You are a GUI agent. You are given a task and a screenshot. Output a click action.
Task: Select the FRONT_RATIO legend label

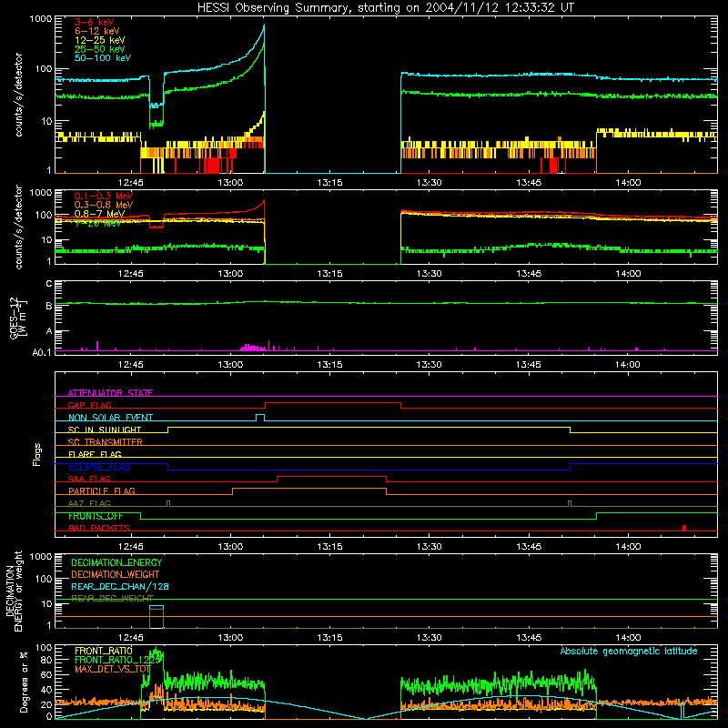point(104,651)
